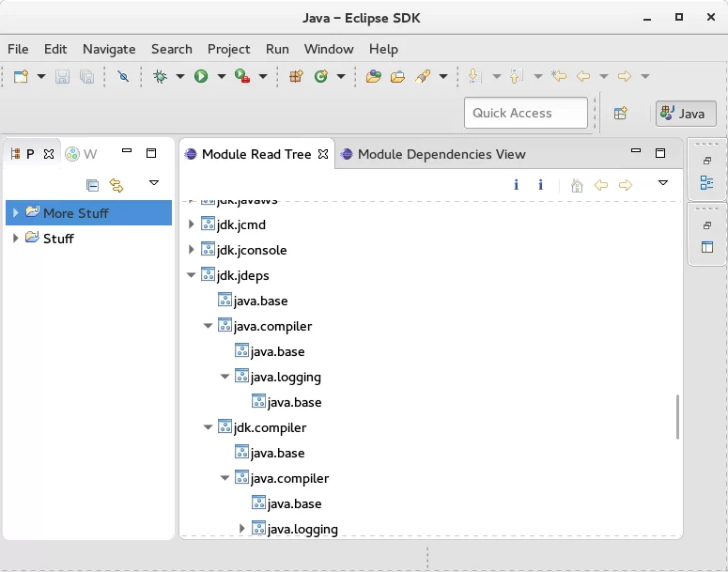
Task: Open package explorer View Menu triangle
Action: pyautogui.click(x=154, y=183)
